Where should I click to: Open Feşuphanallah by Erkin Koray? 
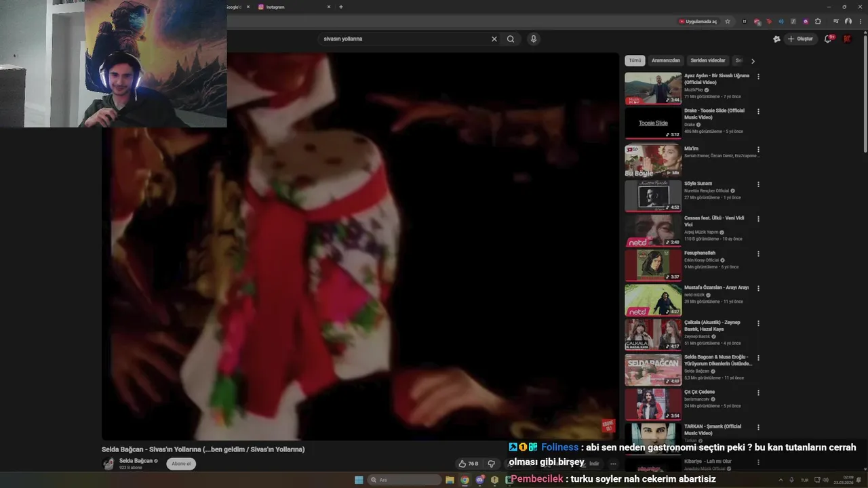(700, 253)
